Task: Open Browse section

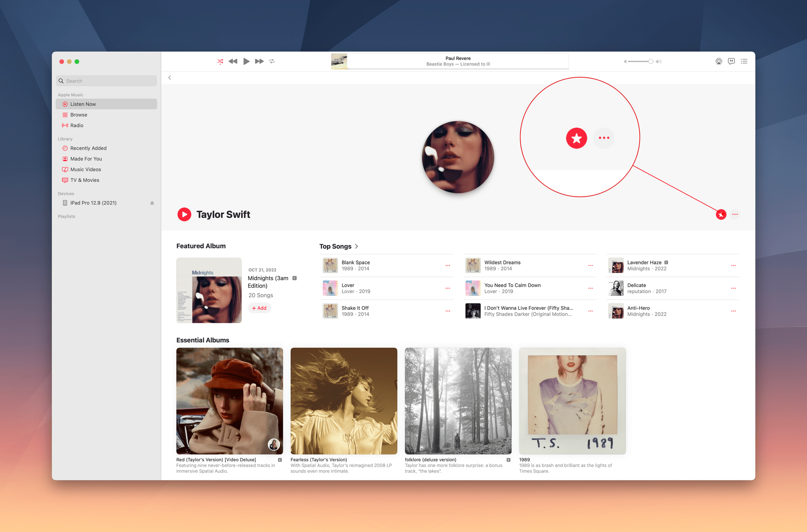Action: coord(106,115)
